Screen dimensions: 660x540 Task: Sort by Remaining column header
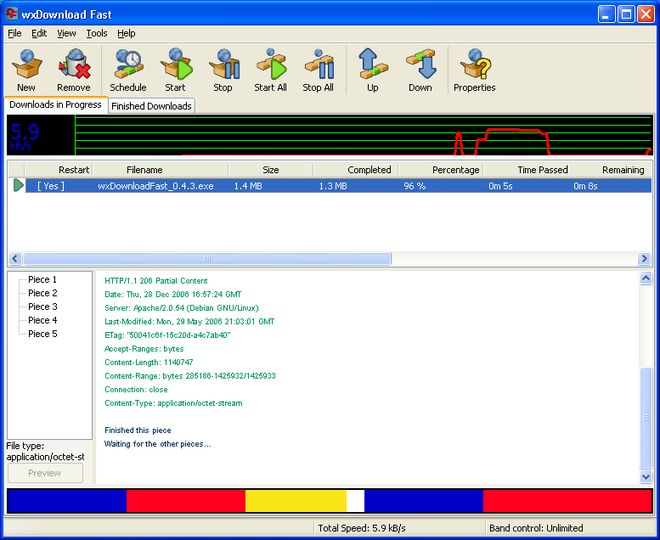click(x=610, y=170)
